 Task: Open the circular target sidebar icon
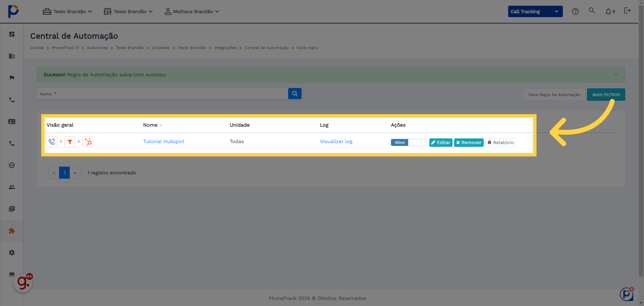[x=12, y=165]
